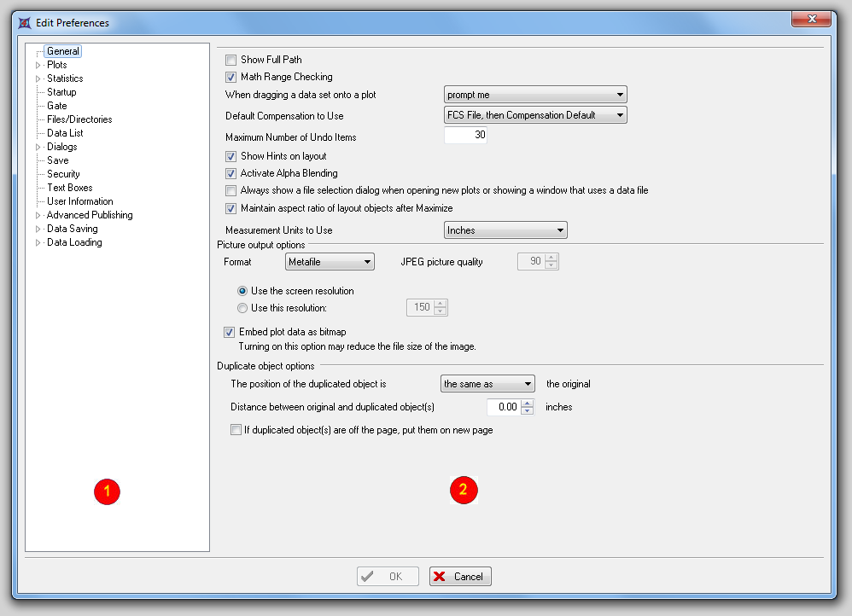This screenshot has width=852, height=616.
Task: Select Use the screen resolution option
Action: (x=242, y=291)
